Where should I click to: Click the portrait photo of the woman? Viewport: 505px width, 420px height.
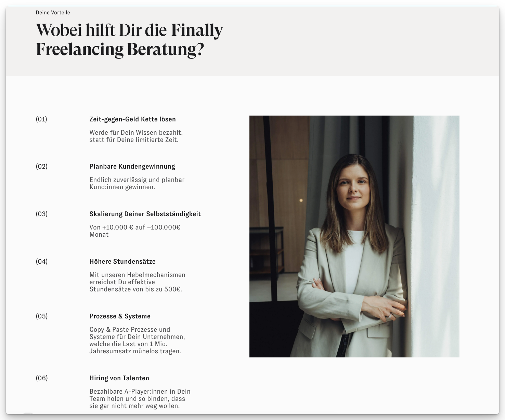[354, 236]
